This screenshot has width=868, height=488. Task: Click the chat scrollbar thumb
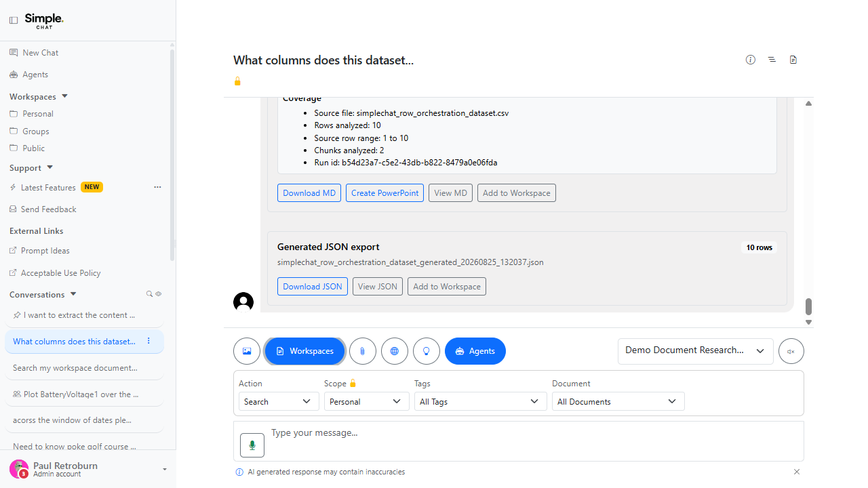tap(808, 306)
